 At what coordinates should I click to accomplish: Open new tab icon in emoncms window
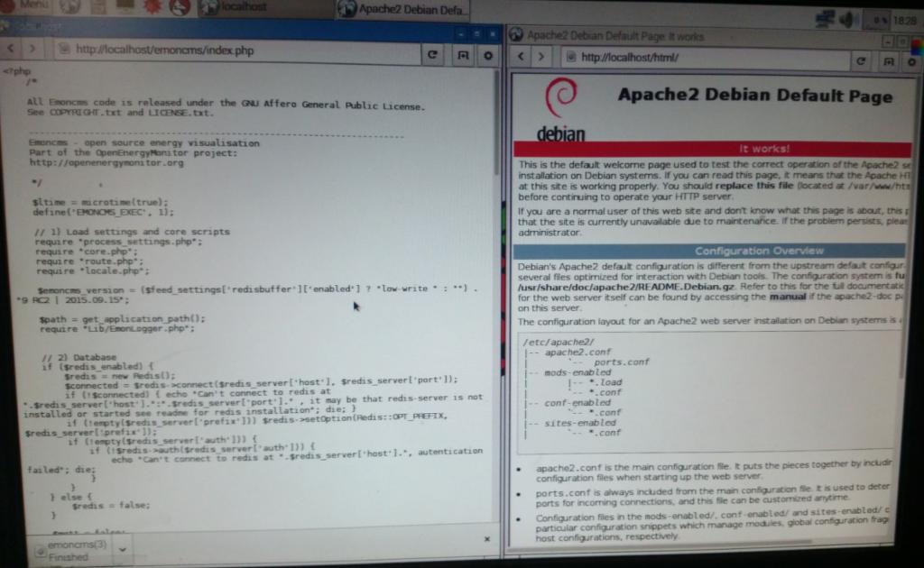(463, 55)
